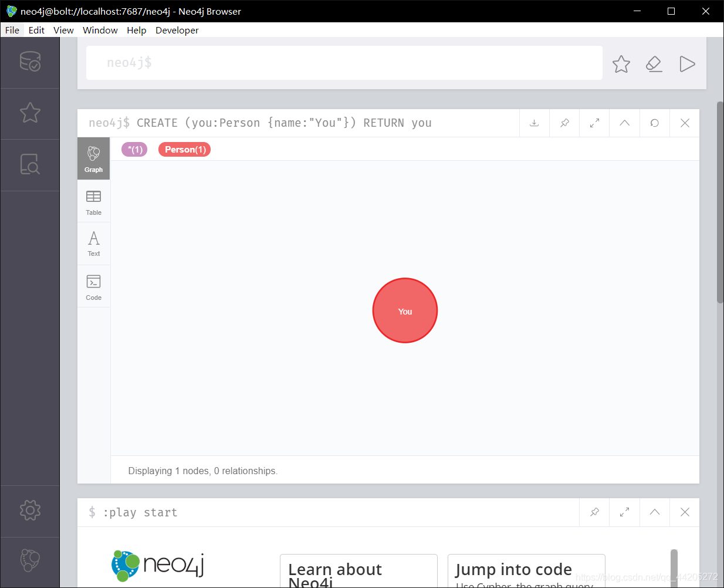
Task: Switch to the Text result view
Action: pyautogui.click(x=93, y=244)
